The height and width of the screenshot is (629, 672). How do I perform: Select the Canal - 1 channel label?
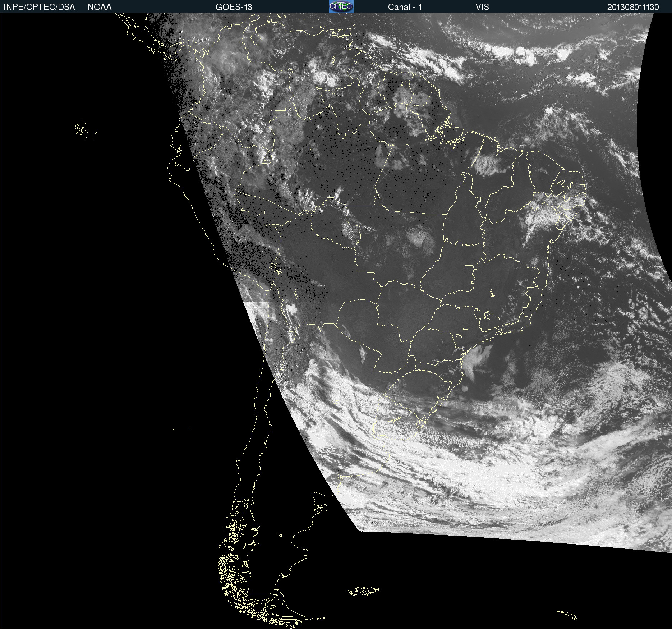click(405, 7)
